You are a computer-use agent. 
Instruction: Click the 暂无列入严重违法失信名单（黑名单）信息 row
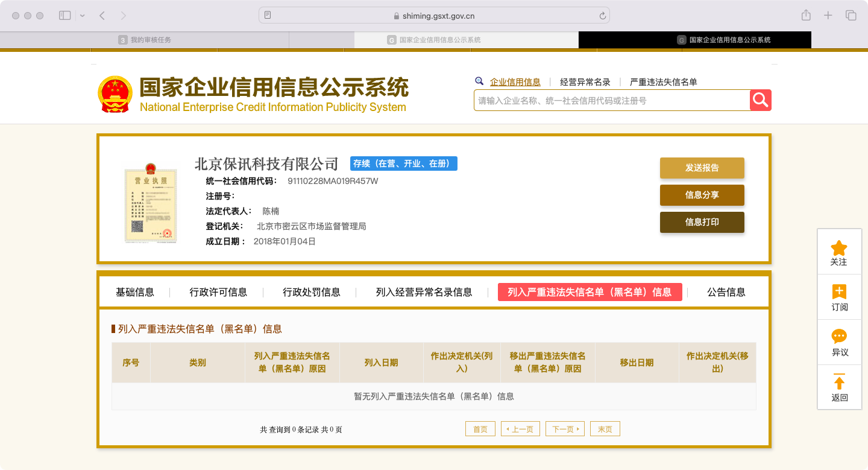[x=434, y=396]
